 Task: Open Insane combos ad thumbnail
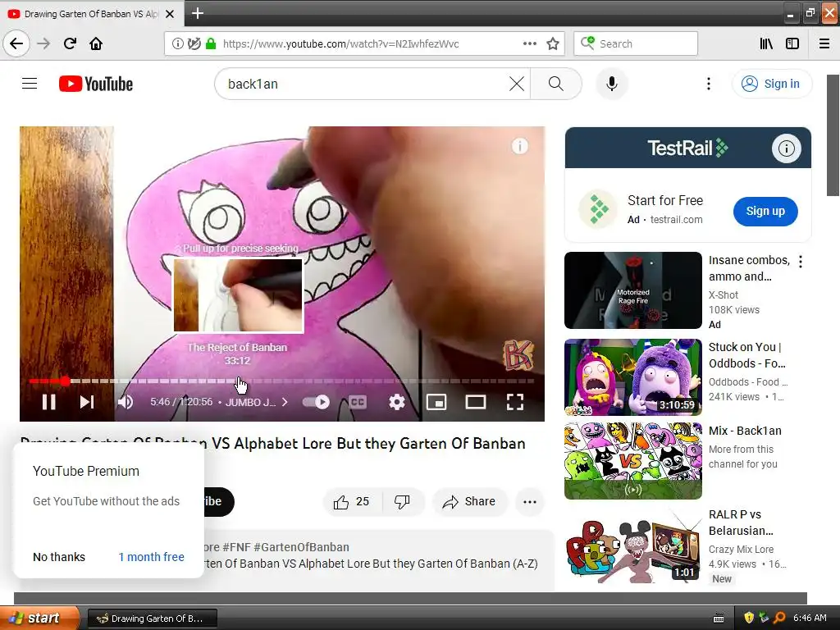click(x=632, y=290)
